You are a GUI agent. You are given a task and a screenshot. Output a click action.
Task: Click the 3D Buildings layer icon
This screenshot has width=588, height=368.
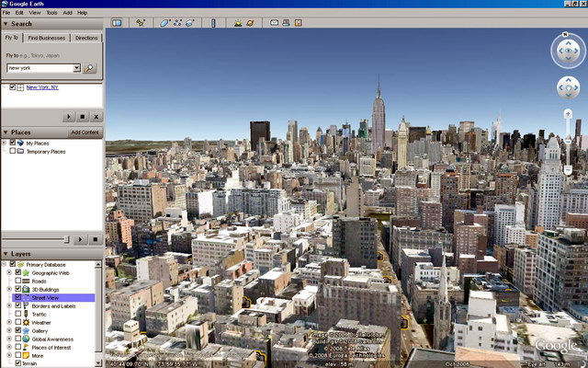point(26,290)
